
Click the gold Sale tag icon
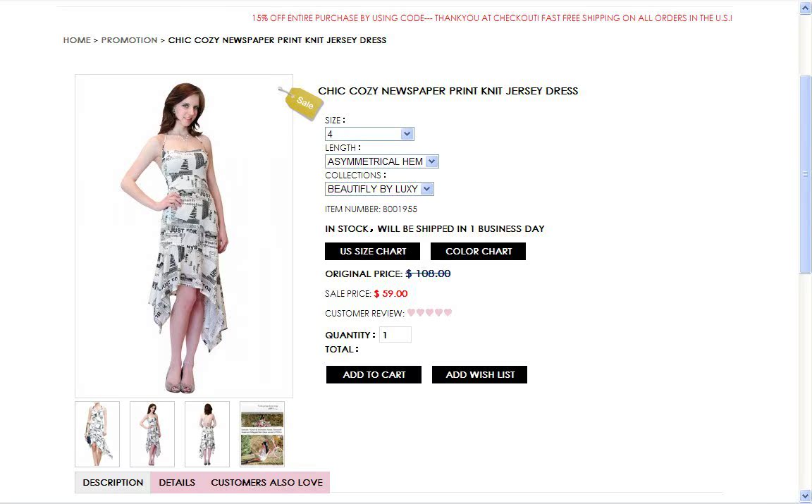(302, 102)
